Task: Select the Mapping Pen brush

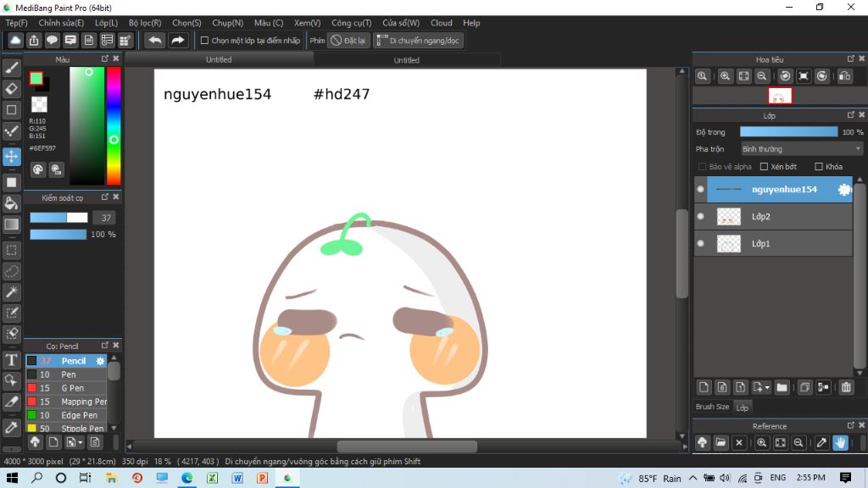Action: (66, 402)
